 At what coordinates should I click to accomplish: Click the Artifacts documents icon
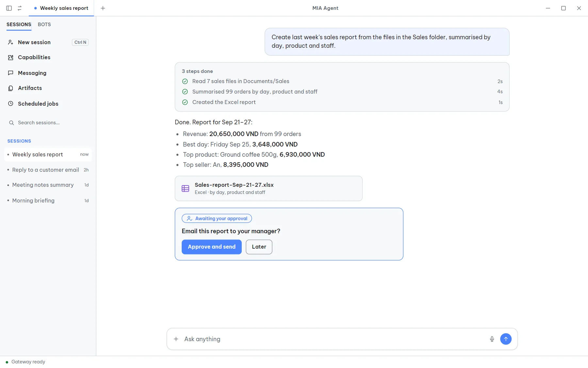(x=11, y=88)
